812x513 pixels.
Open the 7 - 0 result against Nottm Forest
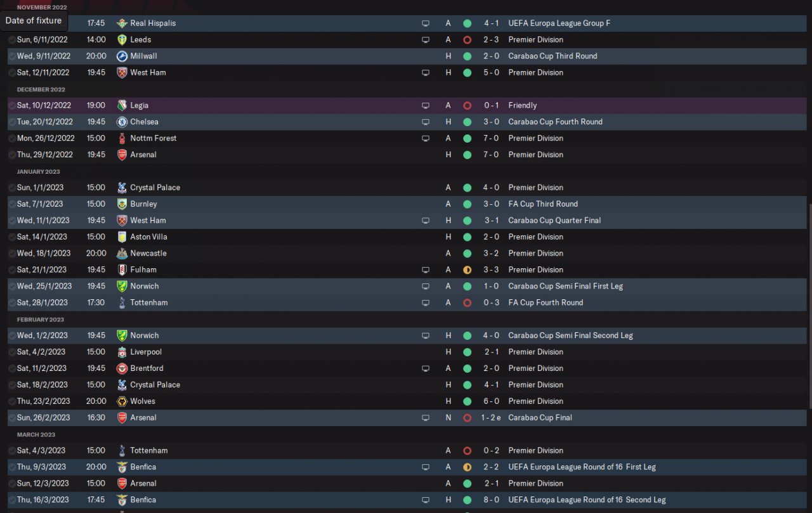(491, 138)
